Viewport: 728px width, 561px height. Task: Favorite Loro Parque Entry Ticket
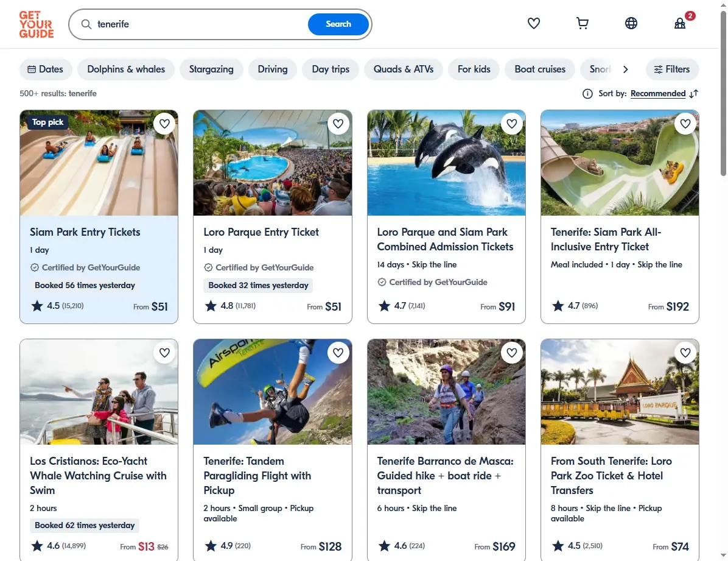click(338, 124)
